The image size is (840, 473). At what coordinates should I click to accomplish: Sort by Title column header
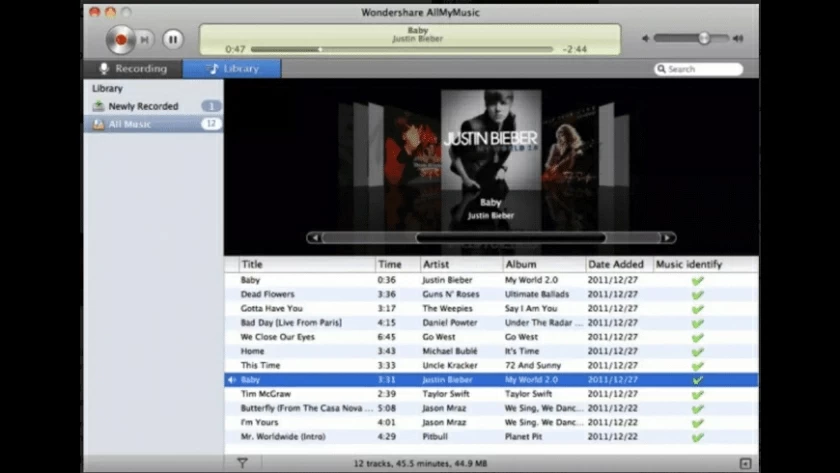[307, 264]
